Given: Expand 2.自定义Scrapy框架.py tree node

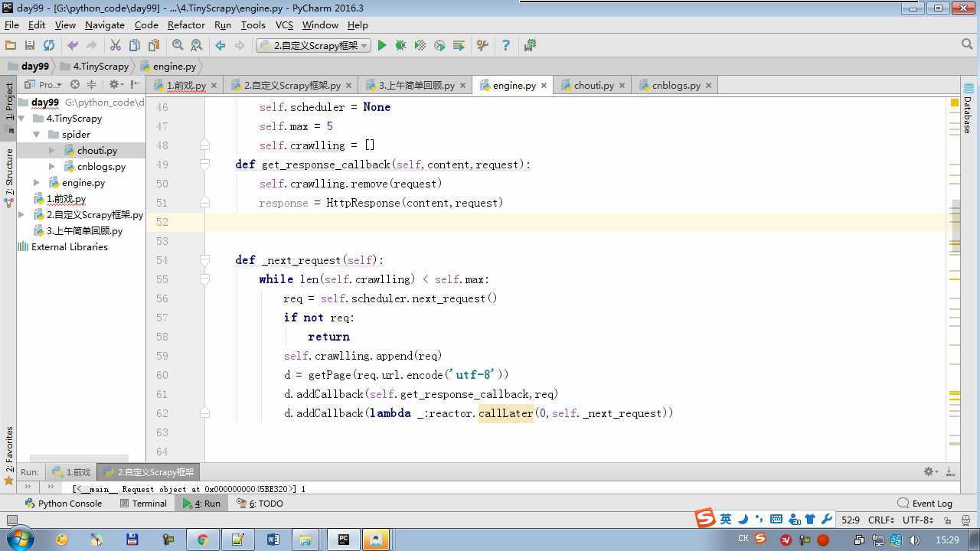Looking at the screenshot, I should point(21,215).
